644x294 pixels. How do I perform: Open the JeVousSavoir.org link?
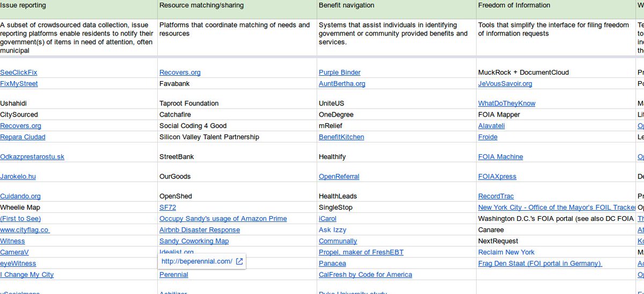click(x=505, y=84)
